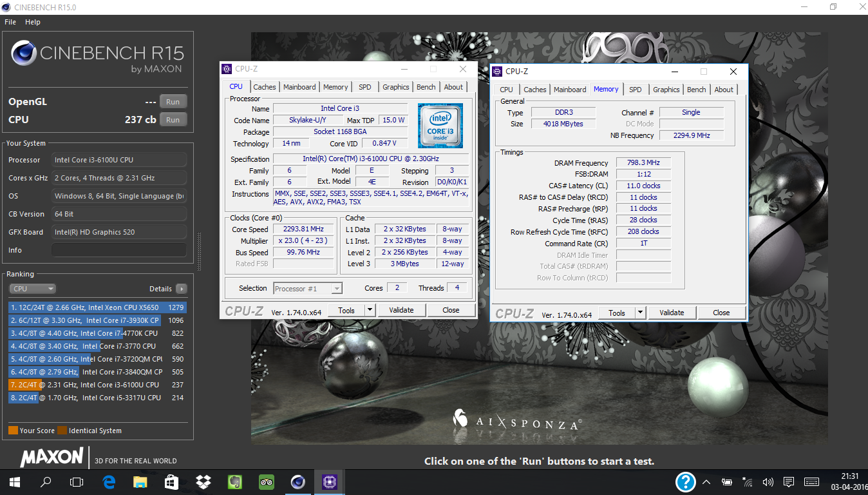Select ranking entry i7-3720QM 590
The height and width of the screenshot is (495, 868).
point(97,359)
